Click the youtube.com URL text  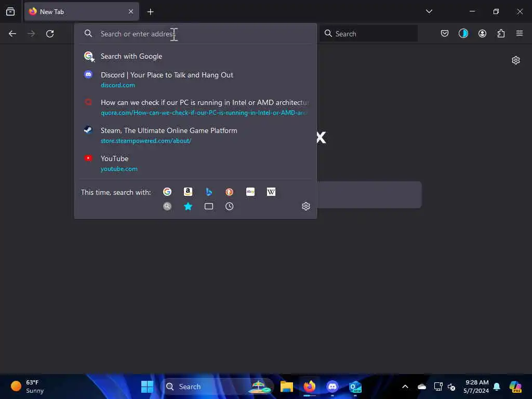(119, 169)
